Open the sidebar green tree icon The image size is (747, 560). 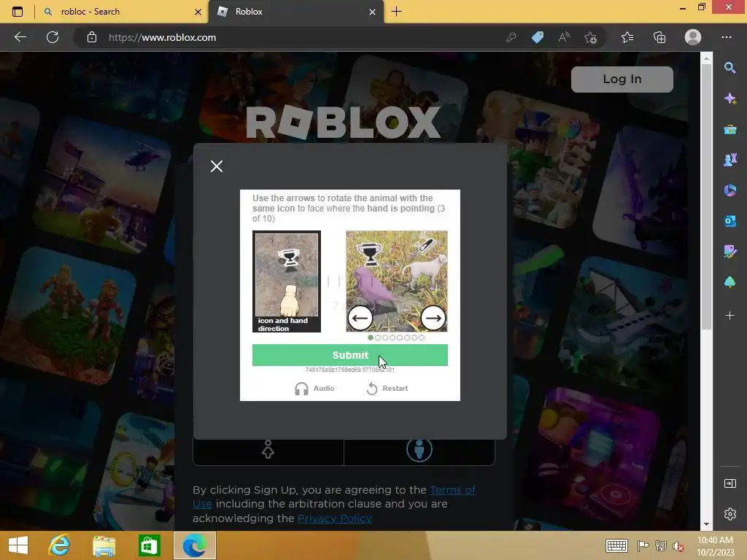[x=729, y=282]
